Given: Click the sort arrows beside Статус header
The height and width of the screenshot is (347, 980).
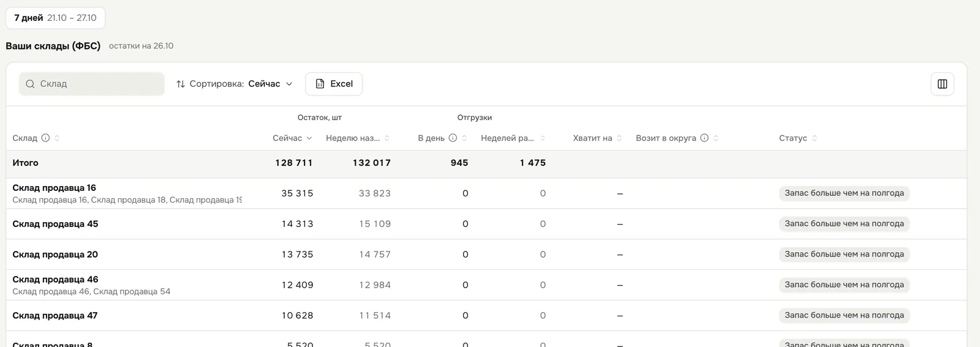Looking at the screenshot, I should click(x=815, y=138).
